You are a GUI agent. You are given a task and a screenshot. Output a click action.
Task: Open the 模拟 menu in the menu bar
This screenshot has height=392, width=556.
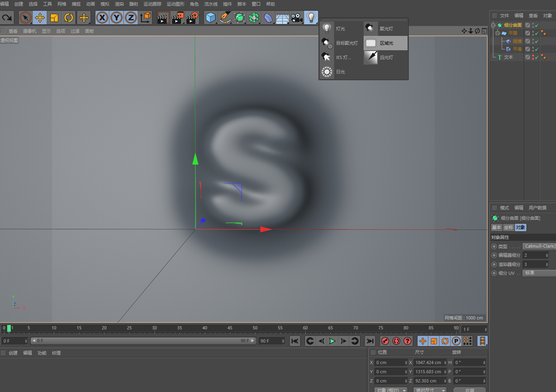pos(105,4)
